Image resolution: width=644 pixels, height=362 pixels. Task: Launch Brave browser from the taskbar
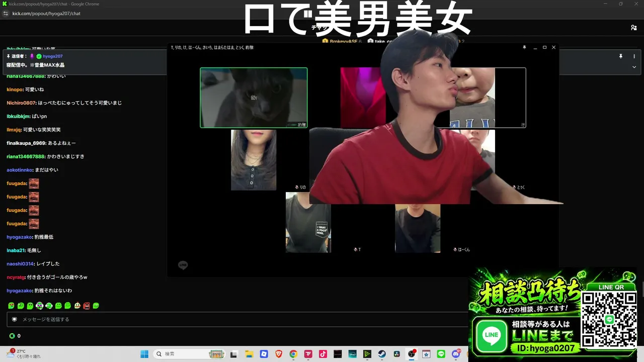pos(279,354)
